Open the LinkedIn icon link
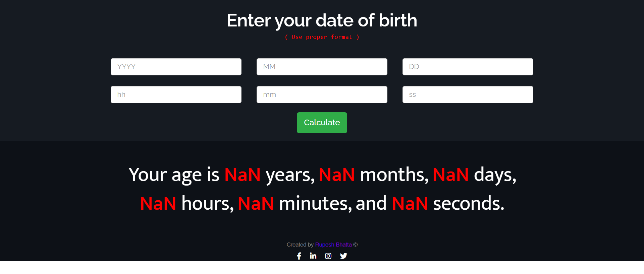Viewport: 644px width, 274px height. coord(313,256)
